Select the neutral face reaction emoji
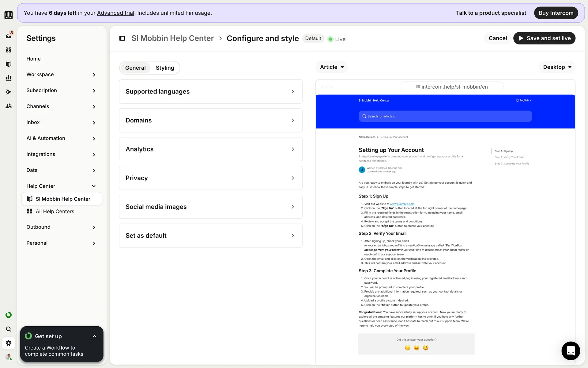The image size is (588, 368). [x=417, y=347]
